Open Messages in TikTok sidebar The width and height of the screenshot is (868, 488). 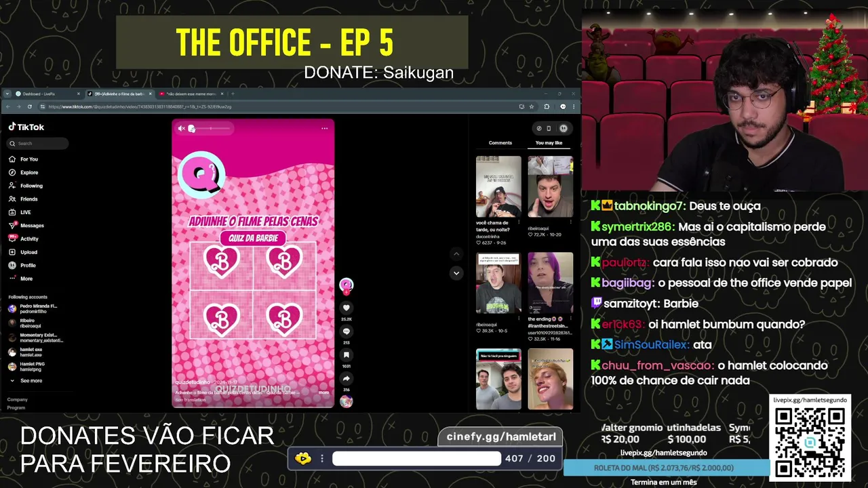click(x=26, y=225)
